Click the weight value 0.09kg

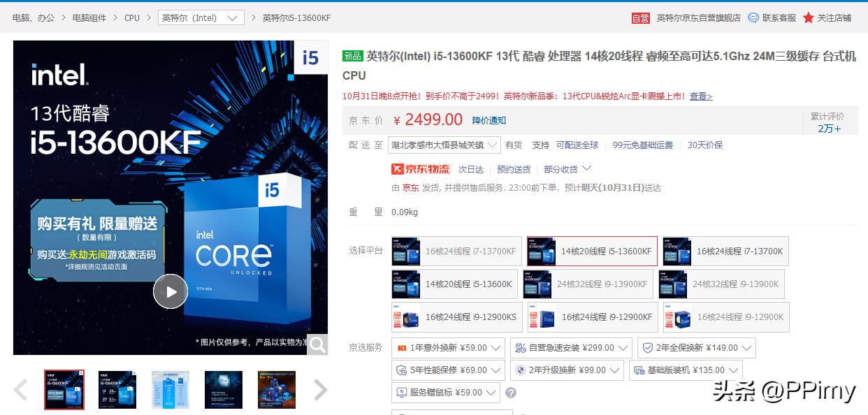click(x=405, y=212)
